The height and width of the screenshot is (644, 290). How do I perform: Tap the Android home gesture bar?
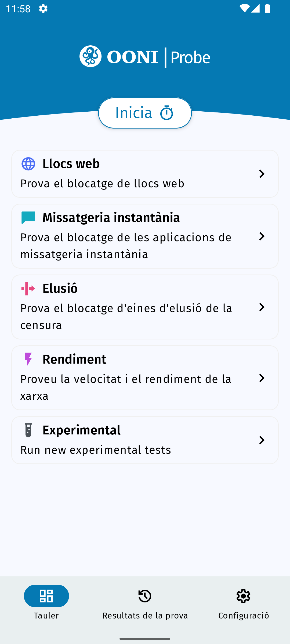click(x=145, y=639)
